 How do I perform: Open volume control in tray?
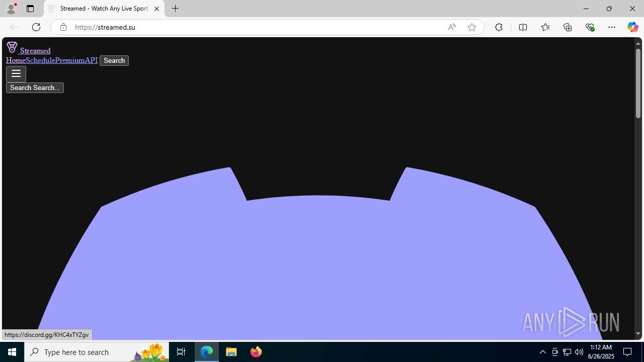tap(579, 352)
